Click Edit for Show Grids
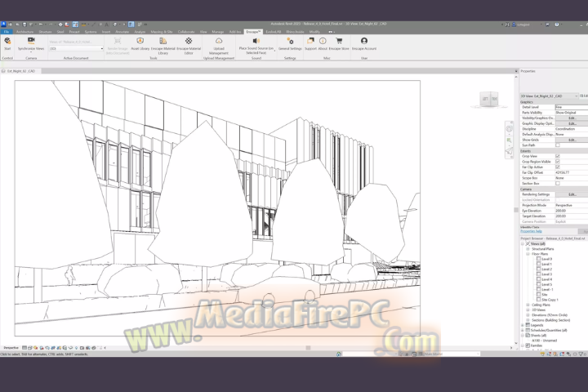The image size is (588, 392). (572, 140)
